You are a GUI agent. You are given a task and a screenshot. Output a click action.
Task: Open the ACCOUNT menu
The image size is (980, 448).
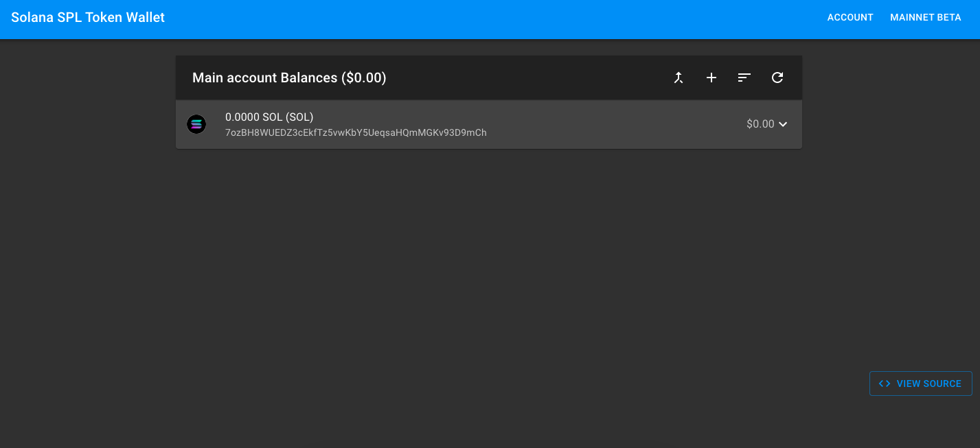(850, 18)
